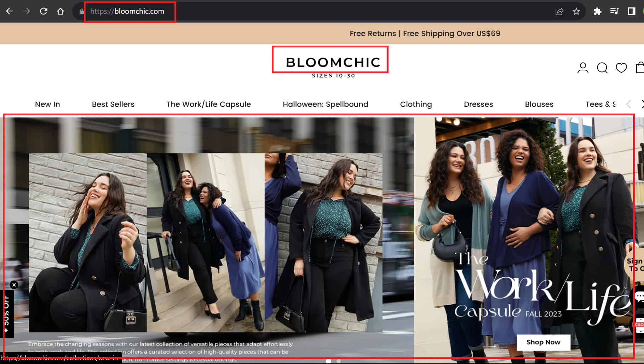Screen dimensions: 644x364
Task: Go to browser home icon
Action: pyautogui.click(x=61, y=11)
